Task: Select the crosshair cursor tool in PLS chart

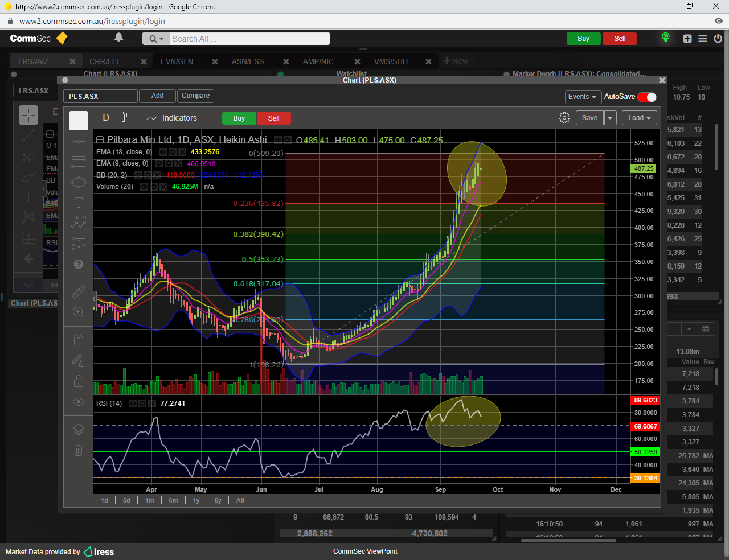Action: tap(79, 121)
